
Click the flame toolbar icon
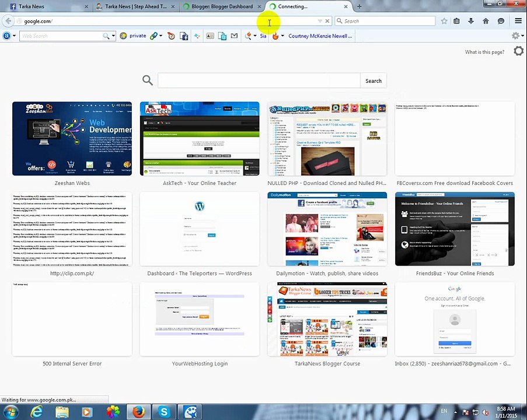[275, 36]
